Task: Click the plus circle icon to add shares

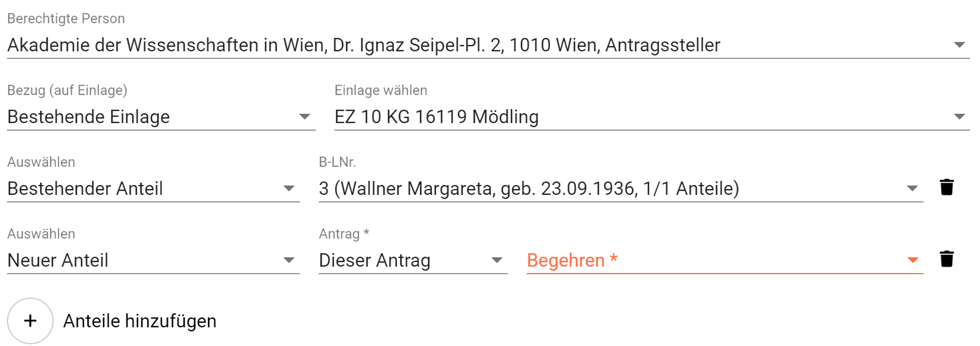Action: 30,321
